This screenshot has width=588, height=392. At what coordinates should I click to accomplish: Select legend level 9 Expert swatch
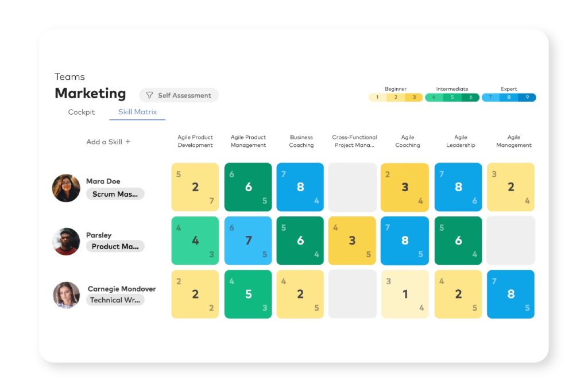click(527, 98)
